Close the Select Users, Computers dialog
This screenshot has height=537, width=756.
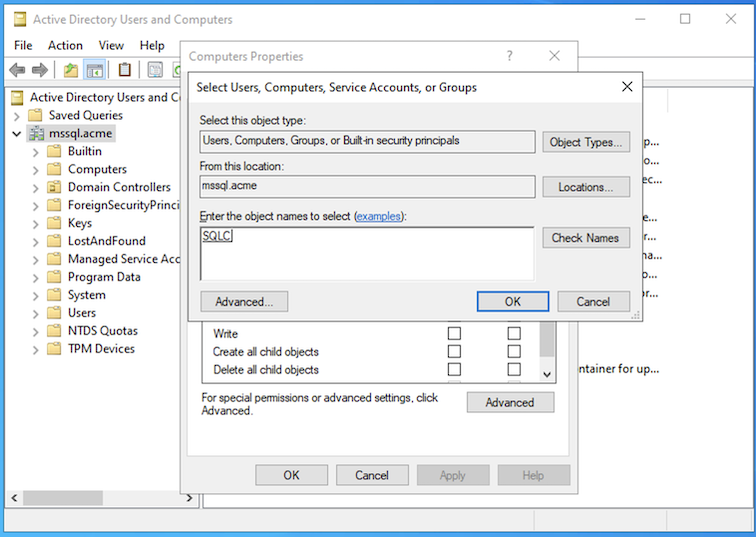coord(627,87)
